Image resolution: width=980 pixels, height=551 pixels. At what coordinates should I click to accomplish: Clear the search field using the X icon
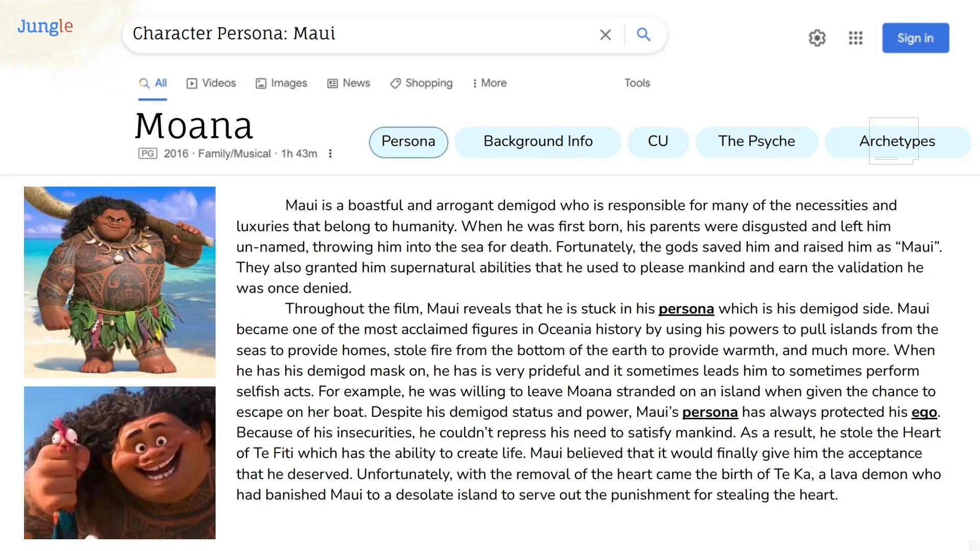click(x=605, y=35)
